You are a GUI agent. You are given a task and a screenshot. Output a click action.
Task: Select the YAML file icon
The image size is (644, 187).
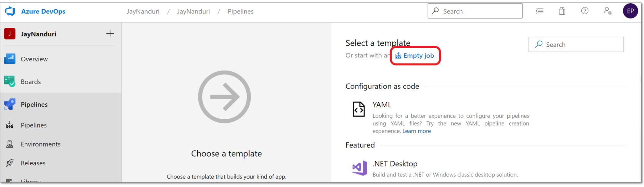point(359,109)
